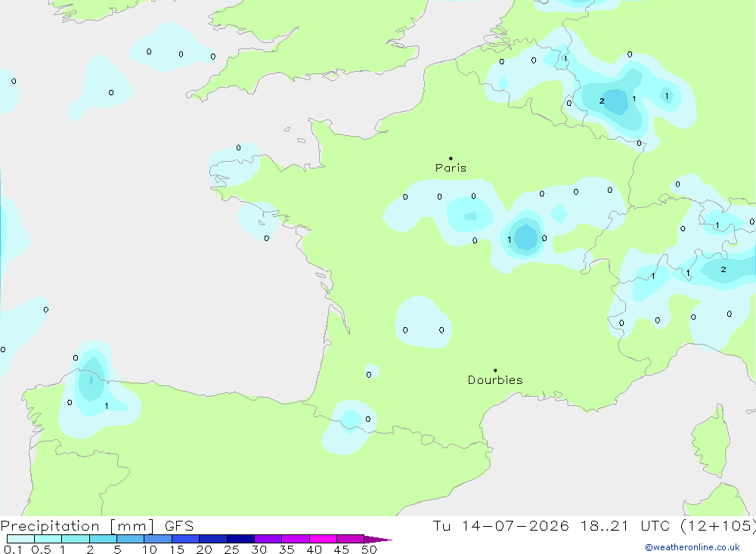Select the 40–45 mm magenta legend swatch

pos(323,539)
